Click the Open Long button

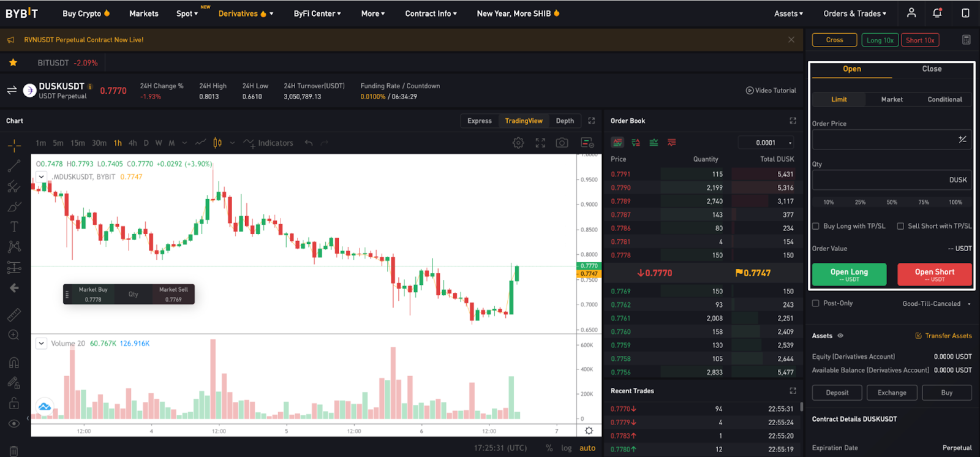[x=849, y=274]
